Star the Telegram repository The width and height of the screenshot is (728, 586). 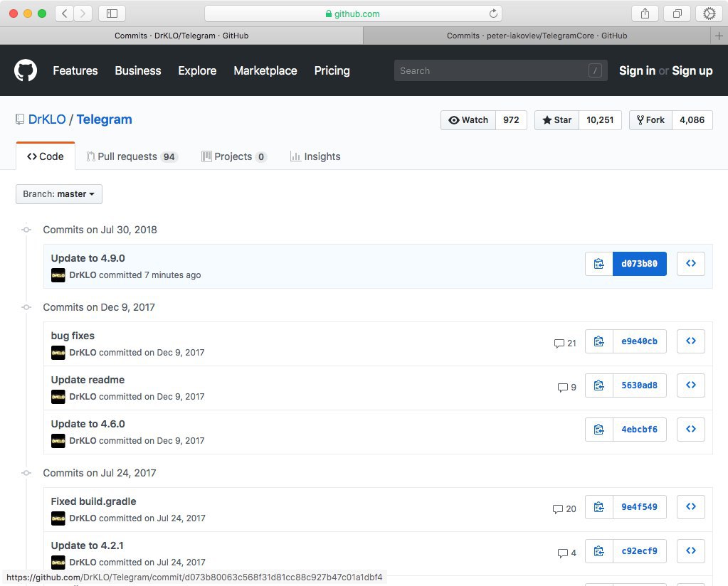(x=557, y=120)
